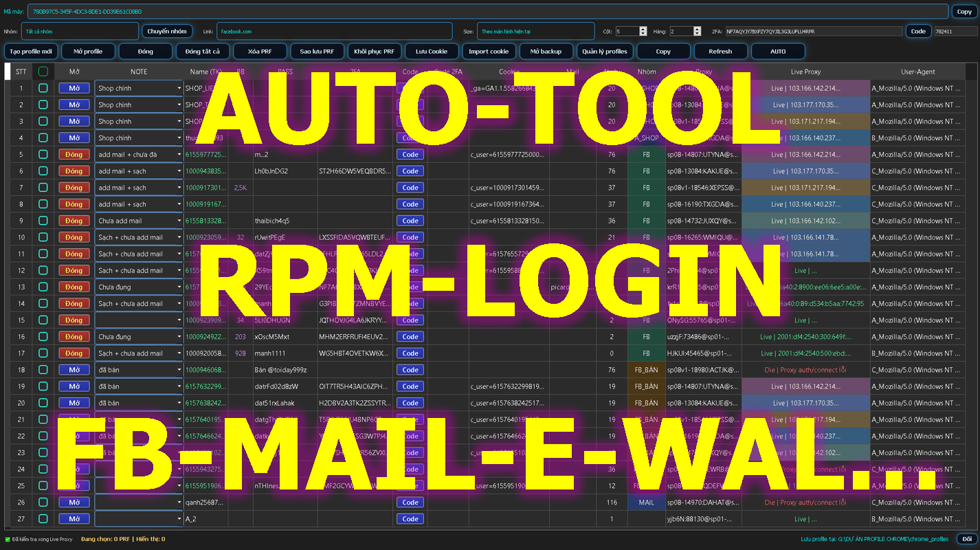Click the 'Lưu profile tại' path text

[875, 539]
